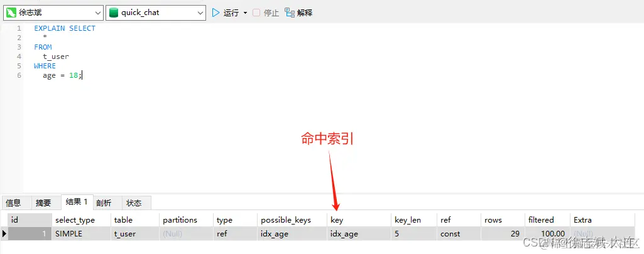This screenshot has width=644, height=254.
Task: Select the (Null) partitions cell
Action: (x=187, y=234)
